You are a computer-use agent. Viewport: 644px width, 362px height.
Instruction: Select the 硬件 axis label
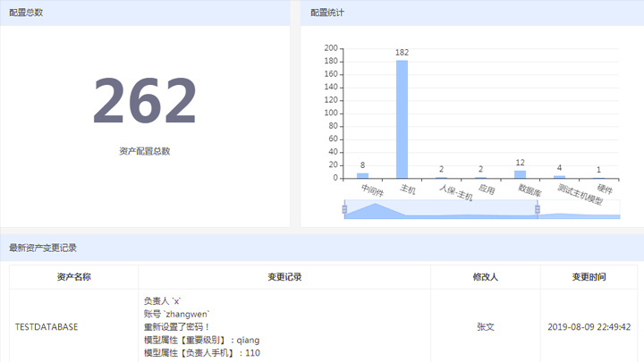605,189
